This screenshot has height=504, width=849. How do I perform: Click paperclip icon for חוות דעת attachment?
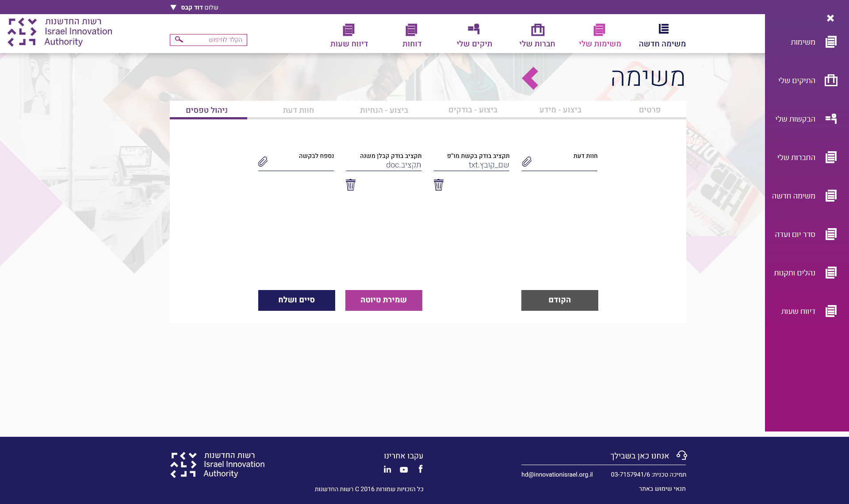[x=527, y=161]
